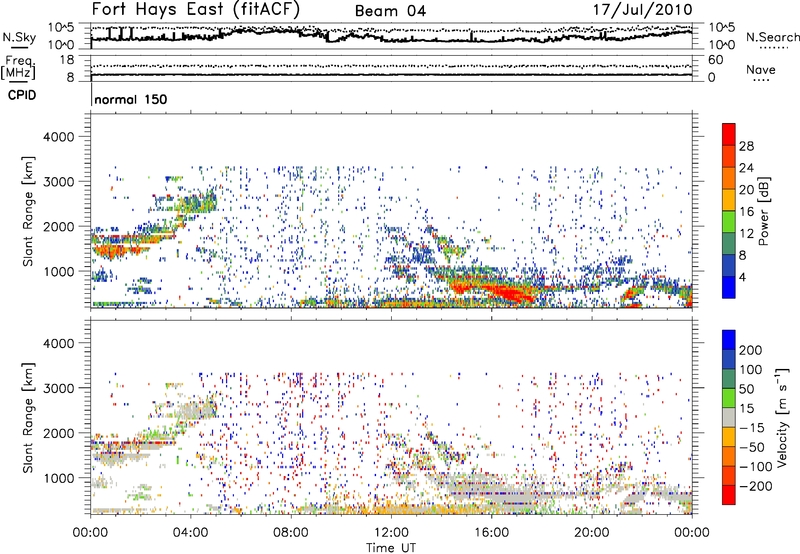The image size is (800, 554).
Task: Click the '-200' velocity colorbar tick
Action: point(755,486)
